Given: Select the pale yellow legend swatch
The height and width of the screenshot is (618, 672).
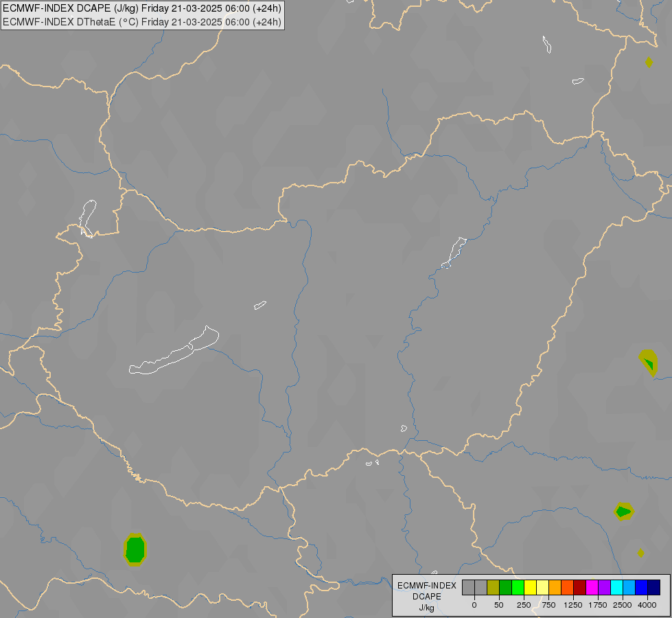Looking at the screenshot, I should 542,588.
